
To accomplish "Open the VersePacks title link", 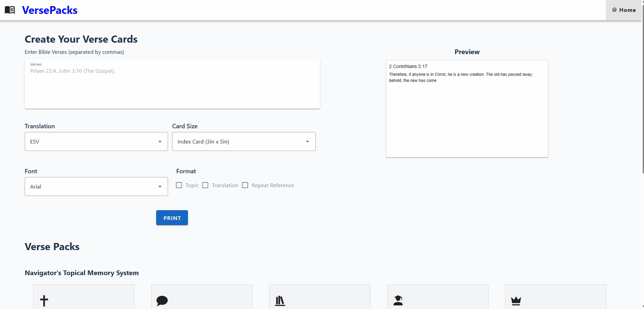I will click(x=49, y=10).
